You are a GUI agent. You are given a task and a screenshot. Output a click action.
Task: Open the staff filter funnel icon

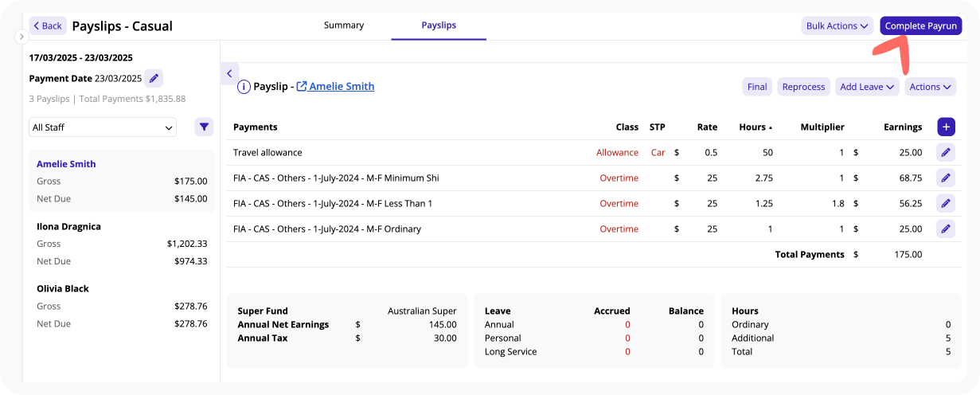(x=205, y=127)
